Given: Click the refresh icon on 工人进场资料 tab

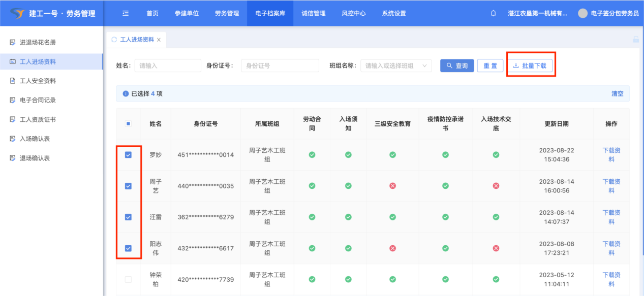Looking at the screenshot, I should click(x=114, y=40).
